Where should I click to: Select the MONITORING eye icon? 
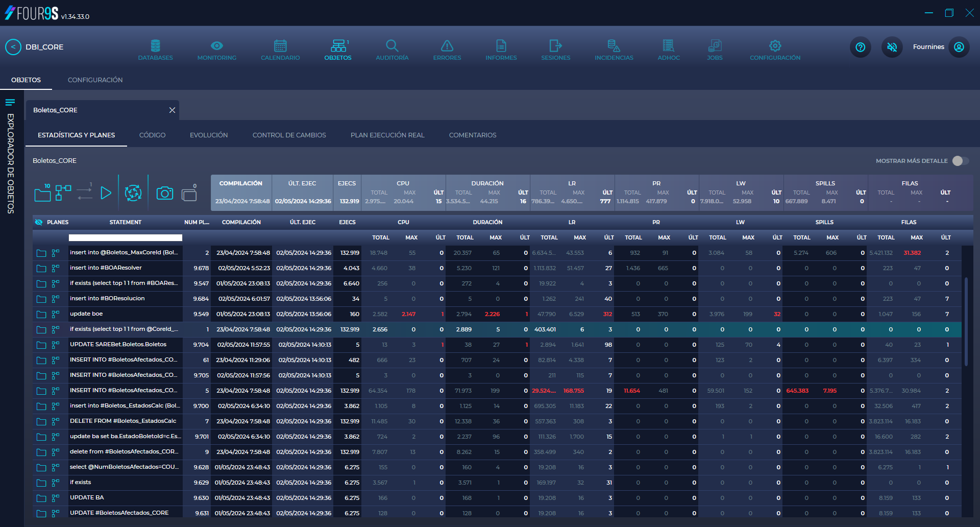tap(216, 45)
